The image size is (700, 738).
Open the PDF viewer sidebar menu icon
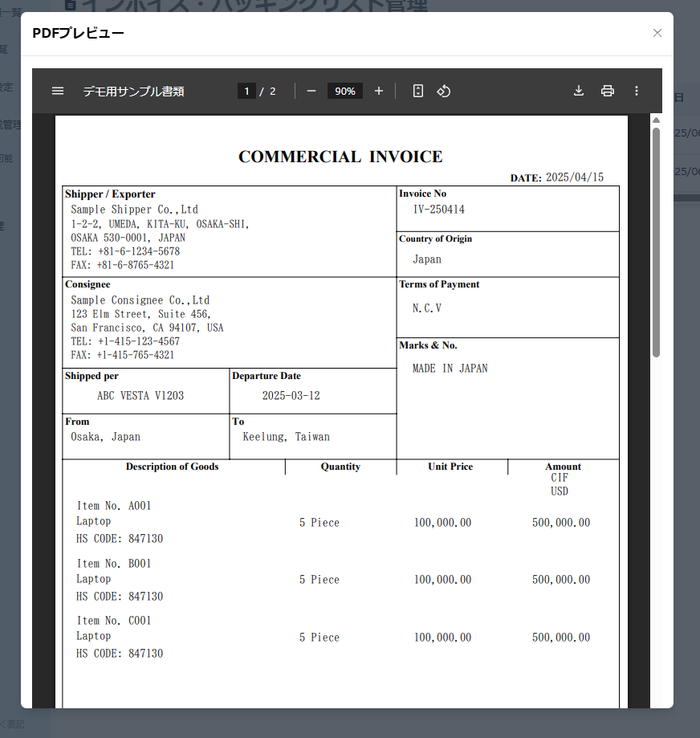click(57, 91)
